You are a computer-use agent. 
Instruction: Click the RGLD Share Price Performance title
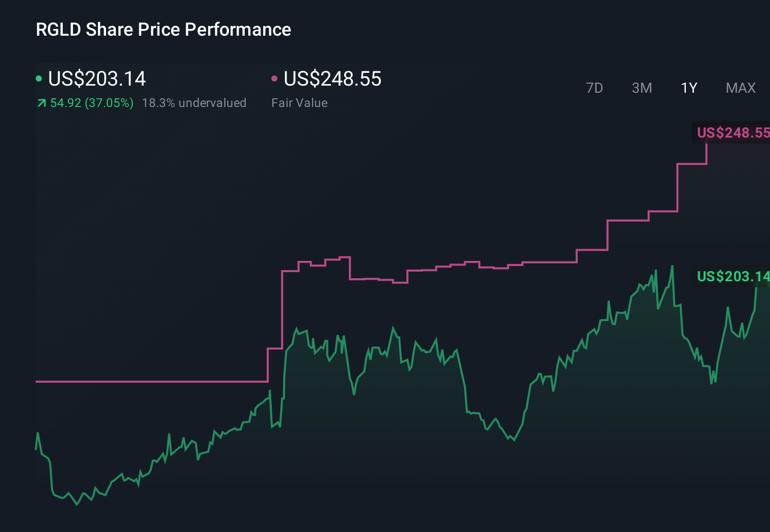(x=163, y=30)
